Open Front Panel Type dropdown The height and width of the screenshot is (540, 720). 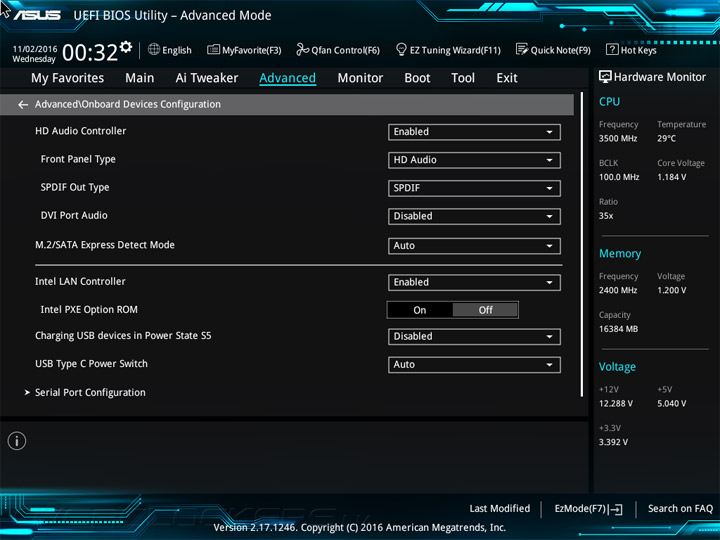[x=474, y=160]
